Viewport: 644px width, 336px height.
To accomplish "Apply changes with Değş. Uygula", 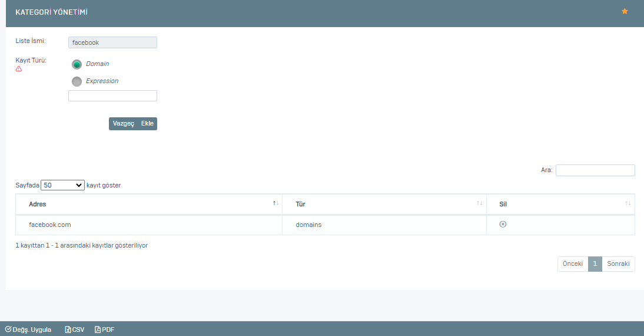I will coord(28,330).
